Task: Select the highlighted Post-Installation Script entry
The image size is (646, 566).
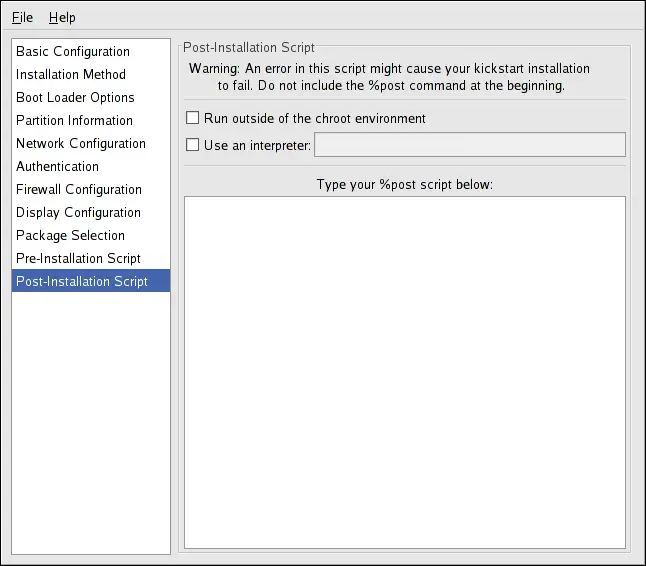Action: click(82, 281)
